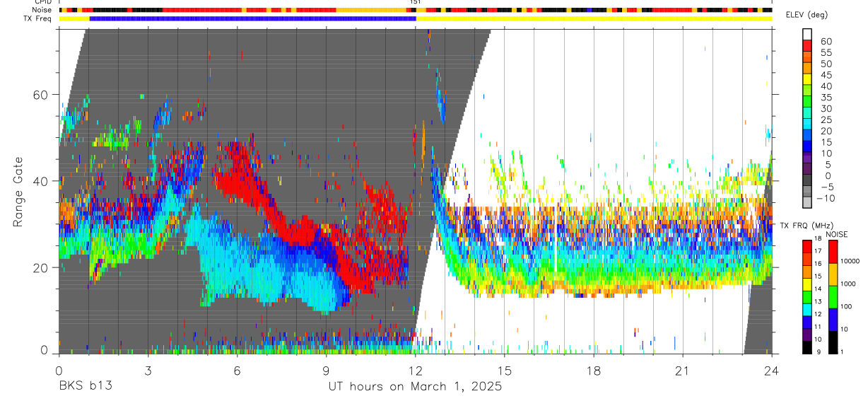The width and height of the screenshot is (868, 401).
Task: Click the 'NOISE' colorbar title
Action: click(837, 234)
